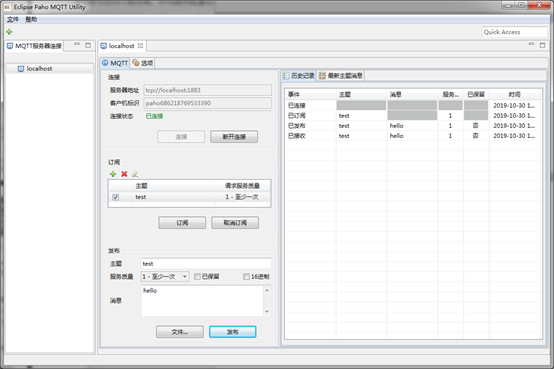This screenshot has width=554, height=369.
Task: Select the 已连接 event row in history
Action: tap(413, 105)
